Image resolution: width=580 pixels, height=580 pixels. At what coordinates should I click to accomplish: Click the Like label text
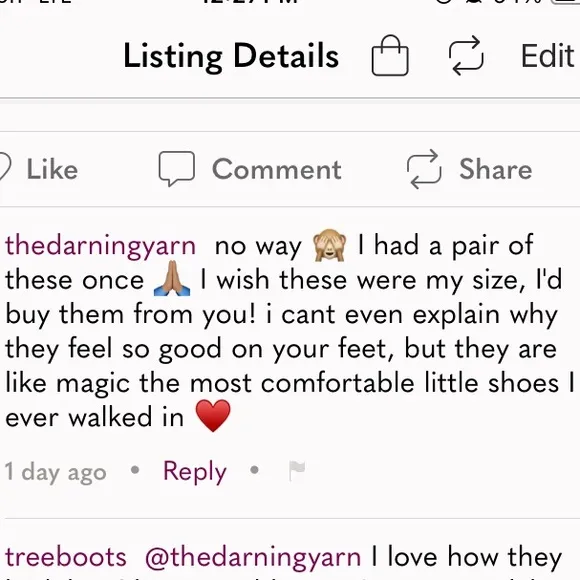coord(52,169)
